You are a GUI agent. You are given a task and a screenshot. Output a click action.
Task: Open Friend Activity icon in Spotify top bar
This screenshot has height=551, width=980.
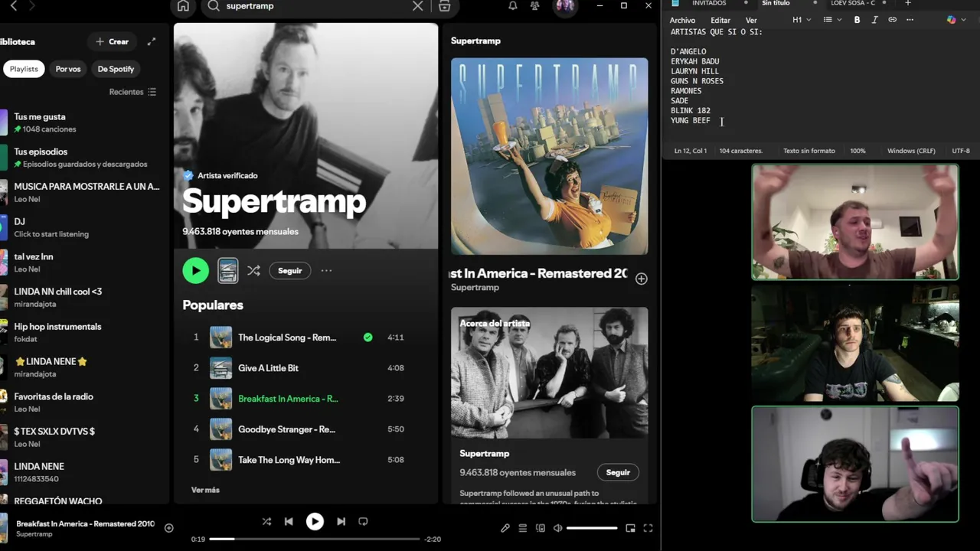tap(534, 6)
